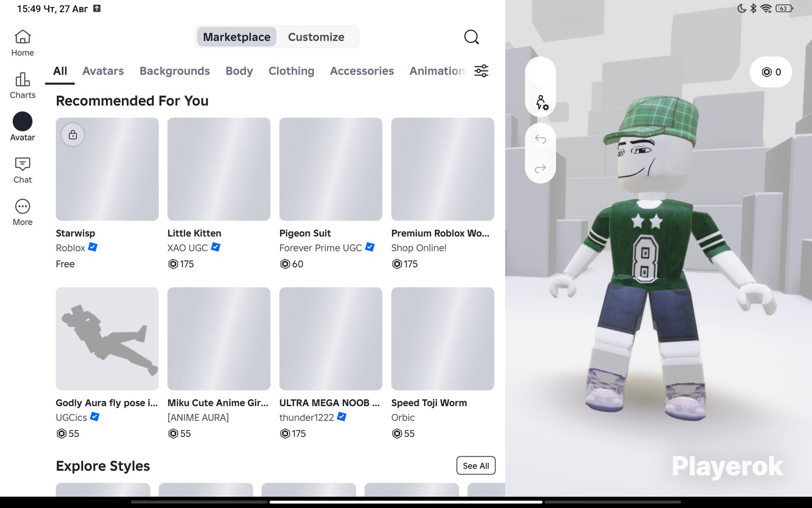
Task: Switch to Customize view
Action: point(316,37)
